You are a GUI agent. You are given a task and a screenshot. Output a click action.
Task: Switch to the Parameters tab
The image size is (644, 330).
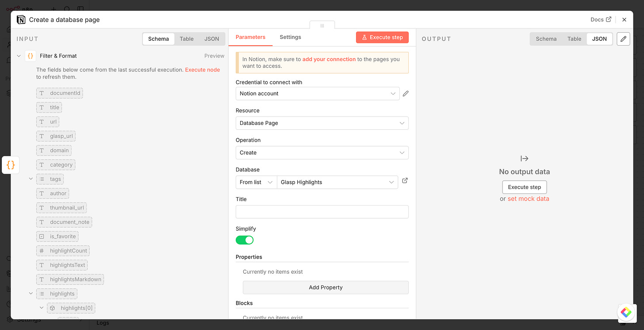(x=250, y=37)
